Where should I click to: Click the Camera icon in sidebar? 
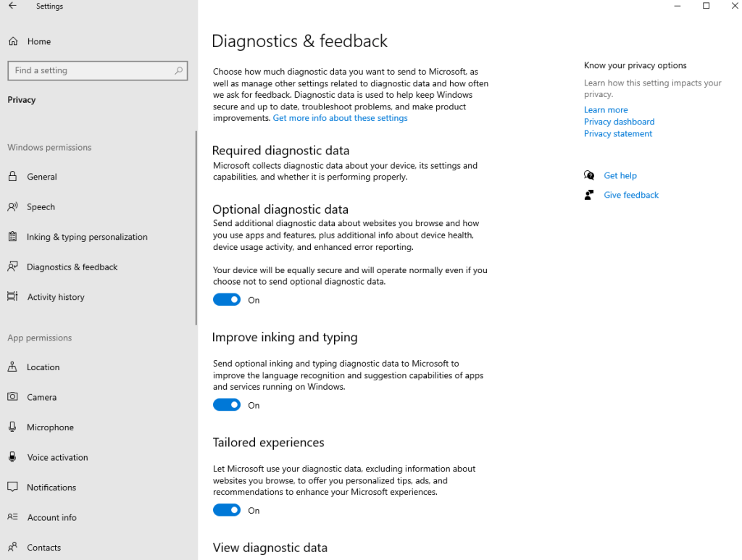coord(13,397)
